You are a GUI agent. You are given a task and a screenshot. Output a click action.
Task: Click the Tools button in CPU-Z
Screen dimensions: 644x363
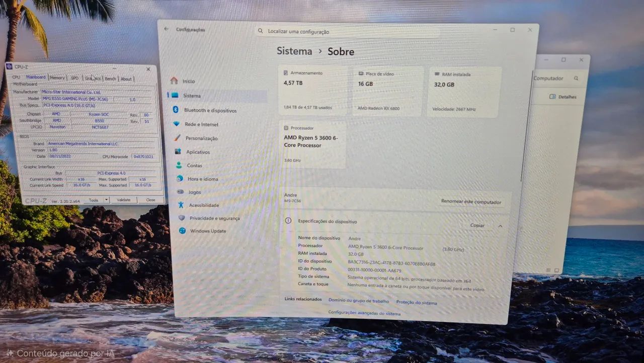click(x=94, y=200)
